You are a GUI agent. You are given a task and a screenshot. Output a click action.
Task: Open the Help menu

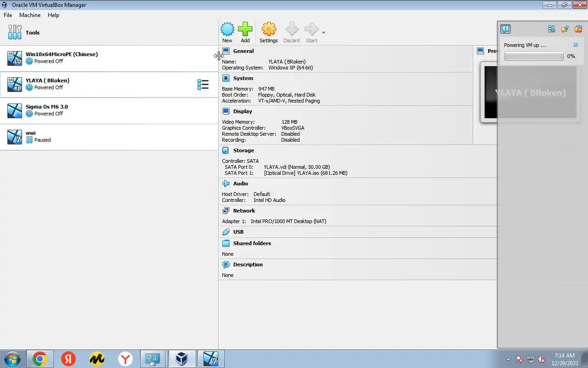[53, 15]
